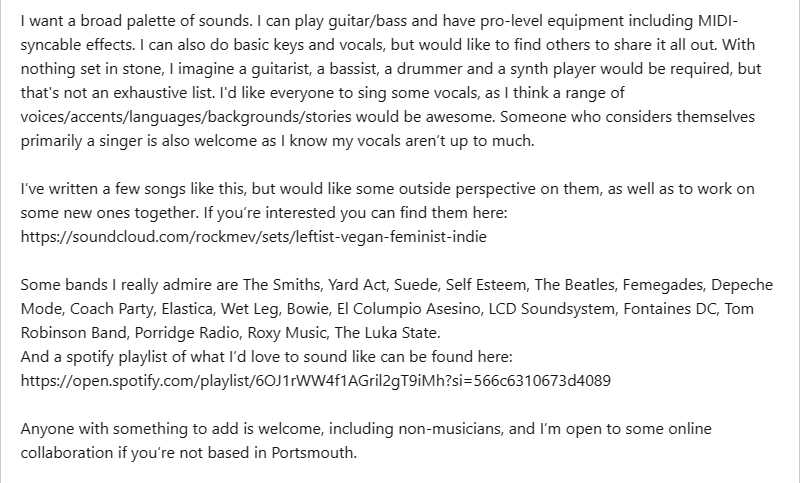Click on The Luka State text
Viewport: 811px width, 483px height.
pos(386,333)
